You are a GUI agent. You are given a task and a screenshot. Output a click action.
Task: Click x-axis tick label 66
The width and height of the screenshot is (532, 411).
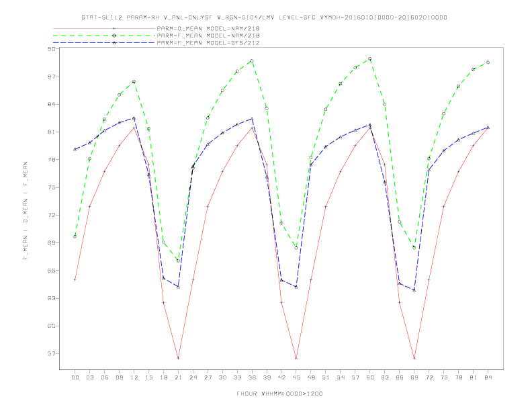click(400, 377)
